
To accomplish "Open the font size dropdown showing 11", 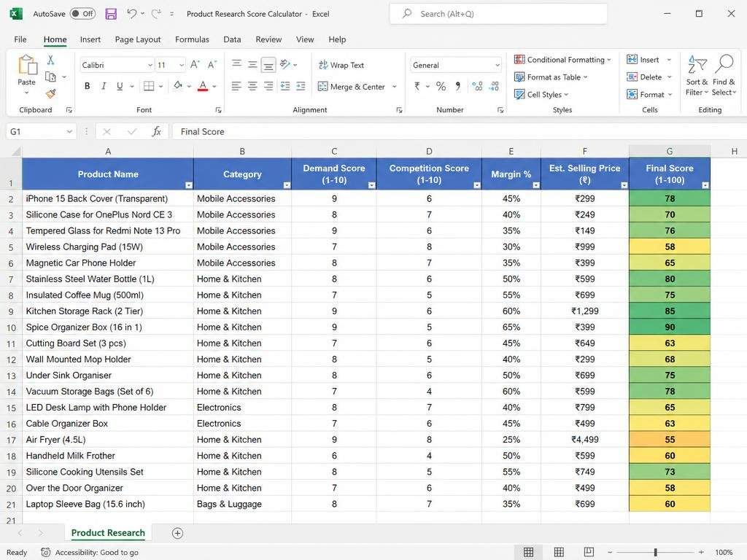I will (x=182, y=65).
